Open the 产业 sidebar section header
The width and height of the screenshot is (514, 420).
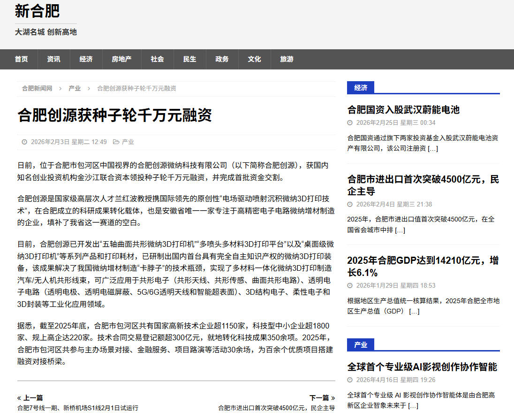[361, 345]
